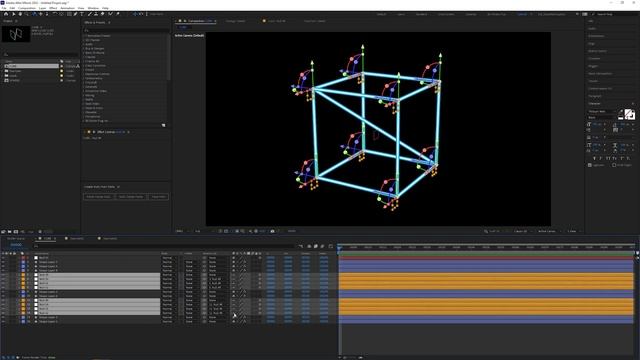Click the Trace Path button

pyautogui.click(x=158, y=197)
